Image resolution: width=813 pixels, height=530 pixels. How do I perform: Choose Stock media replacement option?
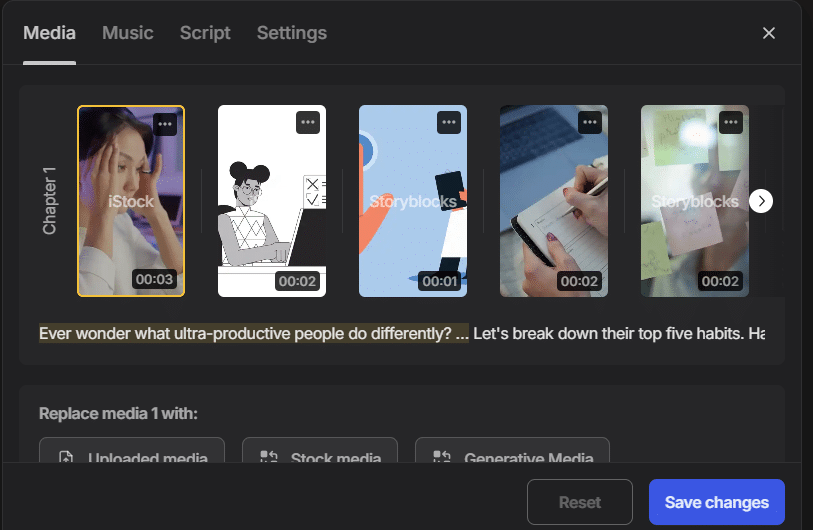point(320,450)
